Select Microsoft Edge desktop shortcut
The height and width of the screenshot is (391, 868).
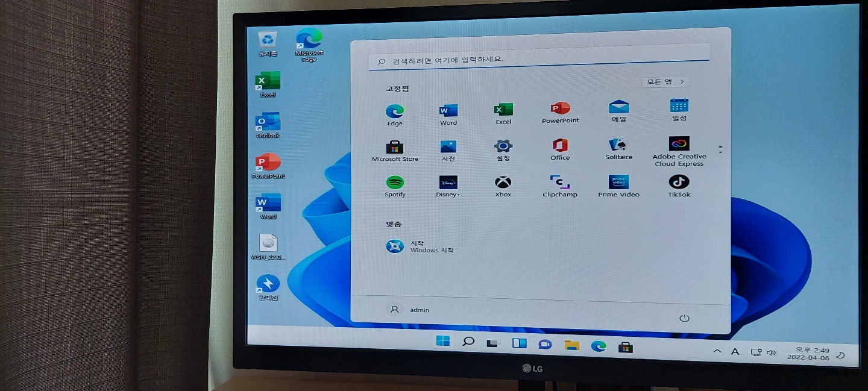pos(309,46)
